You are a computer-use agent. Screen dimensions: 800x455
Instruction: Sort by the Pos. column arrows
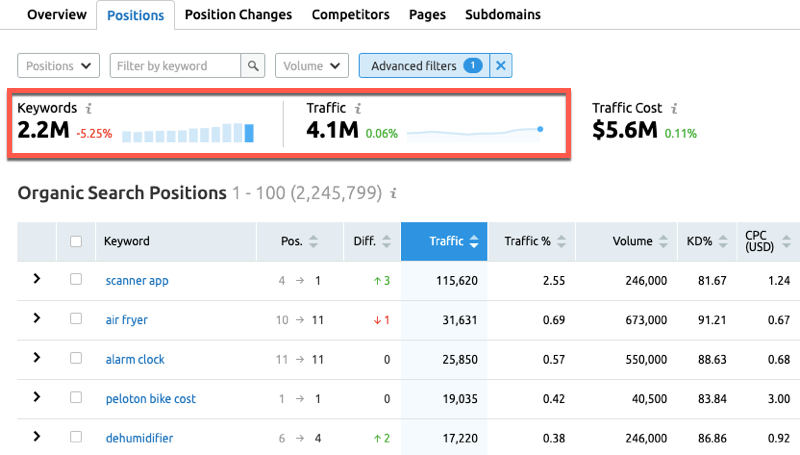point(314,241)
